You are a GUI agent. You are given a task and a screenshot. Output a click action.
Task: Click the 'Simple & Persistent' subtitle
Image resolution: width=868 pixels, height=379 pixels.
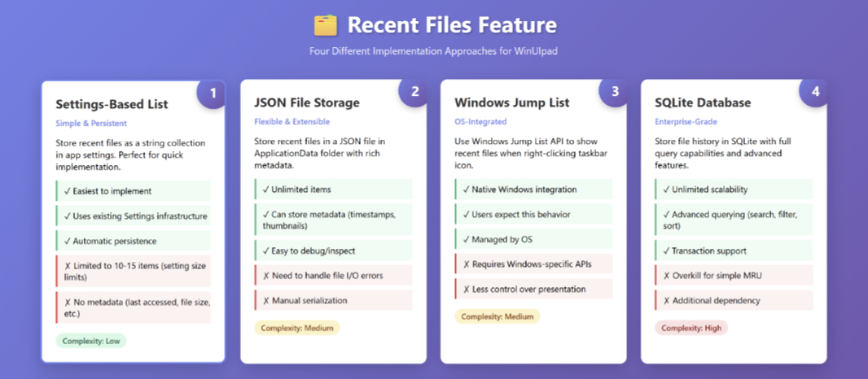tap(91, 123)
